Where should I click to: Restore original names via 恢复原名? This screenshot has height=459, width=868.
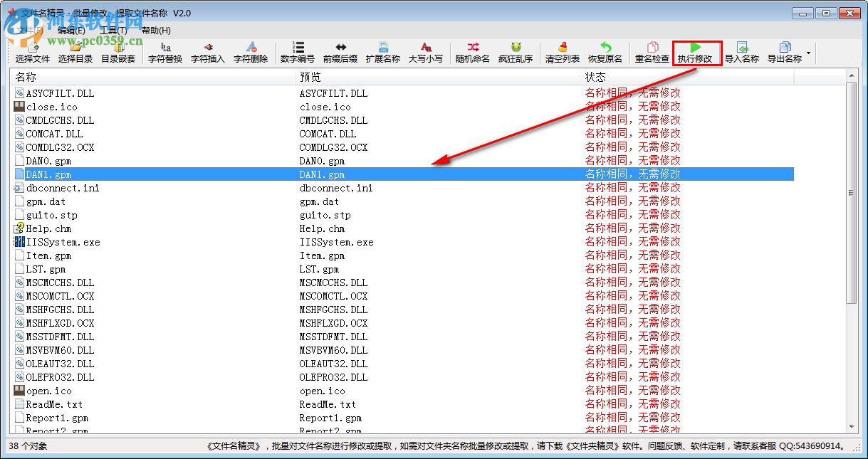(x=605, y=53)
